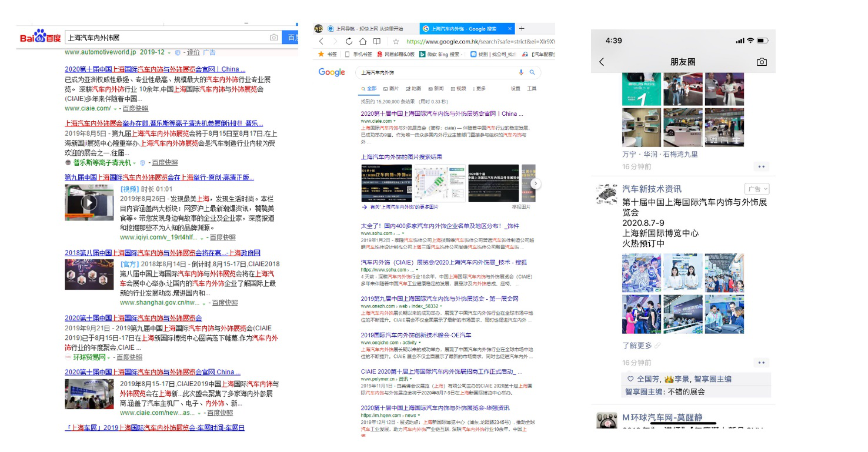
Task: Expand the 广告 dropdown on the ad post
Action: pos(757,189)
